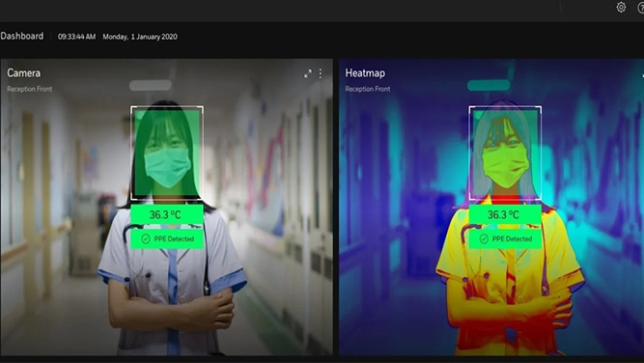Select the face detection box in Heatmap feed
Screen dimensions: 644x363
pos(505,153)
